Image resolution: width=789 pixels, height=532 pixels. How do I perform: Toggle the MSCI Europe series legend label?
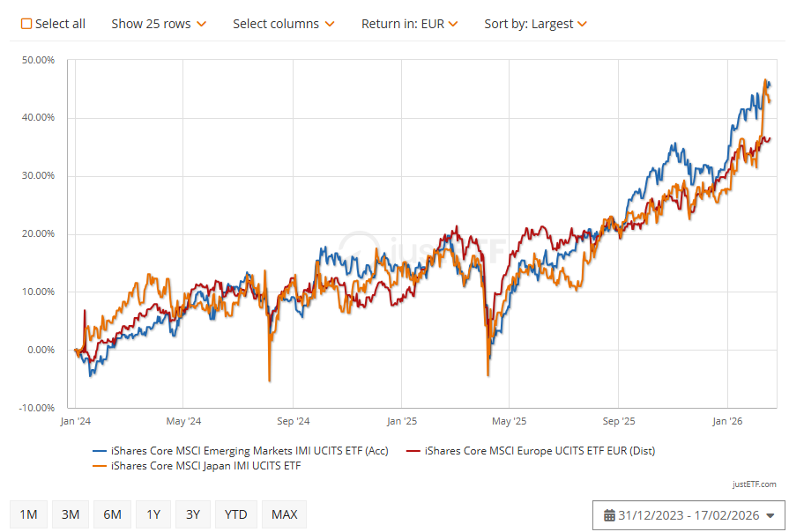540,451
